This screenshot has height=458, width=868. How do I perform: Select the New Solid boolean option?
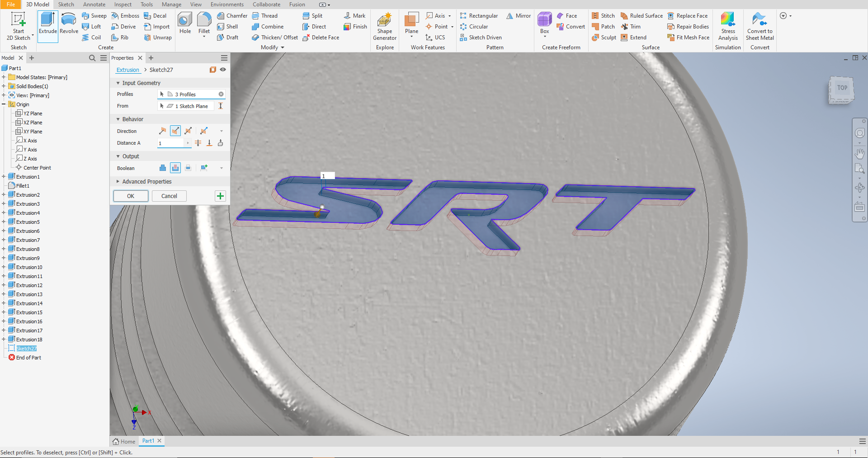point(204,168)
